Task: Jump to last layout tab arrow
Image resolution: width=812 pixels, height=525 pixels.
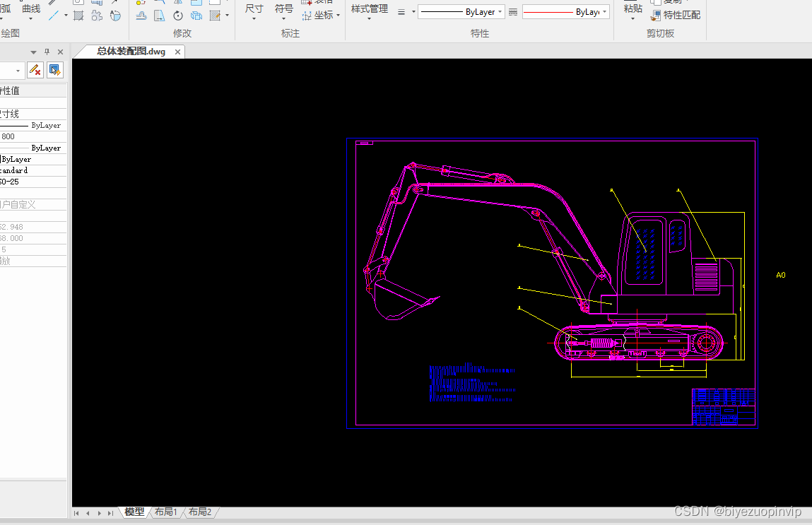Action: pyautogui.click(x=110, y=513)
